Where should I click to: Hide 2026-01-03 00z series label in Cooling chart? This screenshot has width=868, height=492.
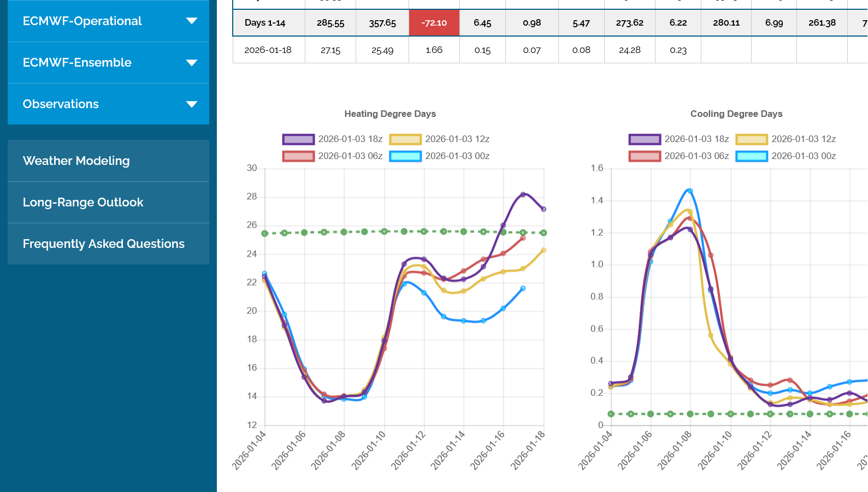[x=804, y=156]
